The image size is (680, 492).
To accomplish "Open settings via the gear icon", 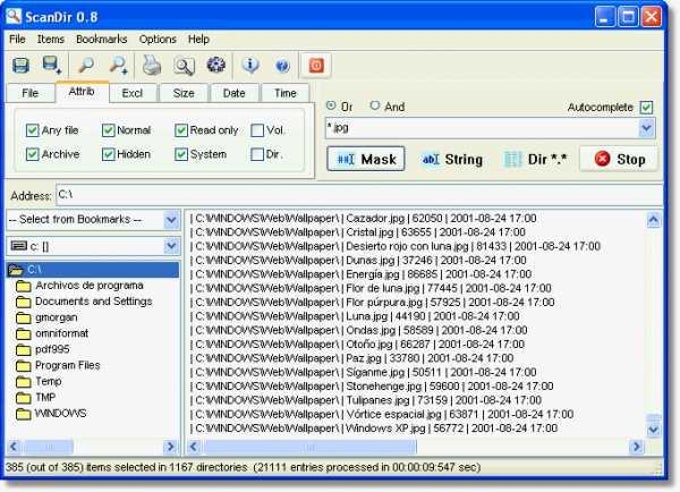I will coord(216,65).
